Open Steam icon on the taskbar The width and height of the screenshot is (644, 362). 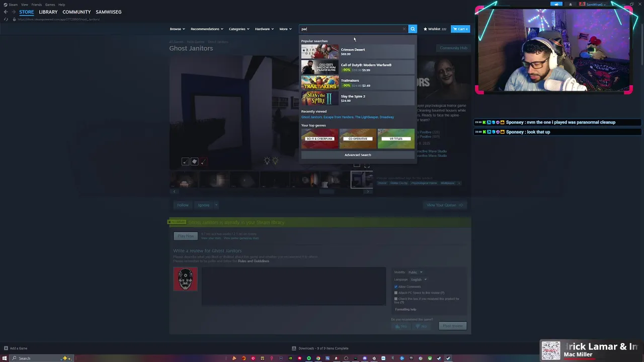coord(448,358)
